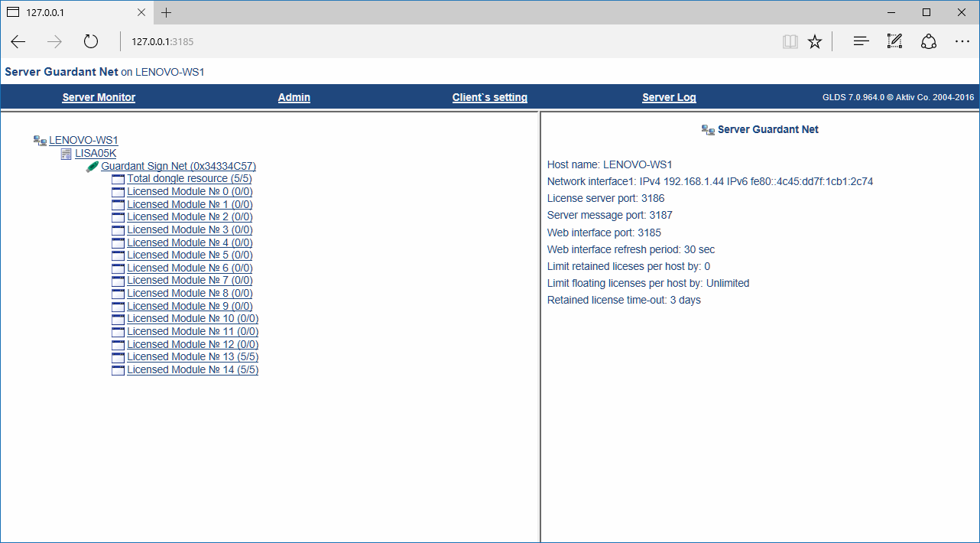The image size is (980, 543).
Task: Click the Make a Web Note icon
Action: pyautogui.click(x=894, y=41)
